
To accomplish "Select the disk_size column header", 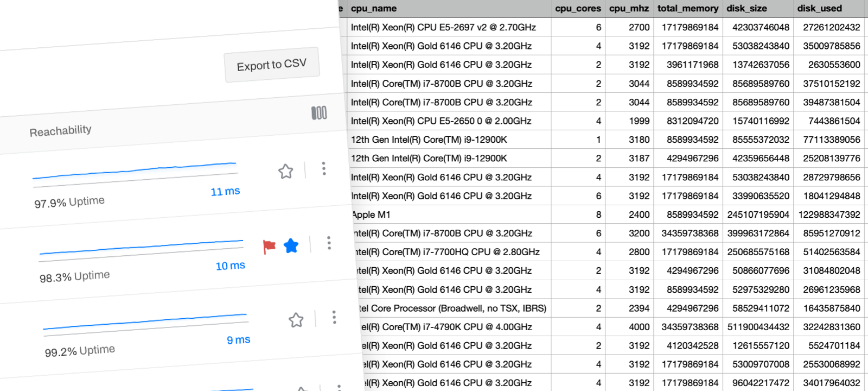I will coord(746,8).
